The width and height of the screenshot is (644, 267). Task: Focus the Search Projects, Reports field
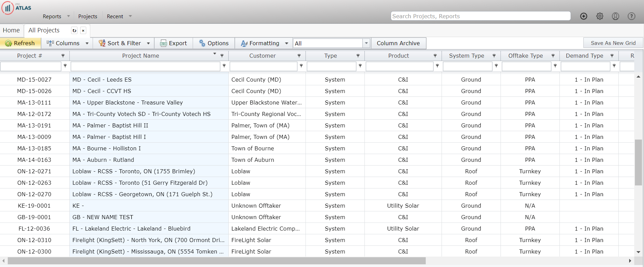pyautogui.click(x=481, y=16)
